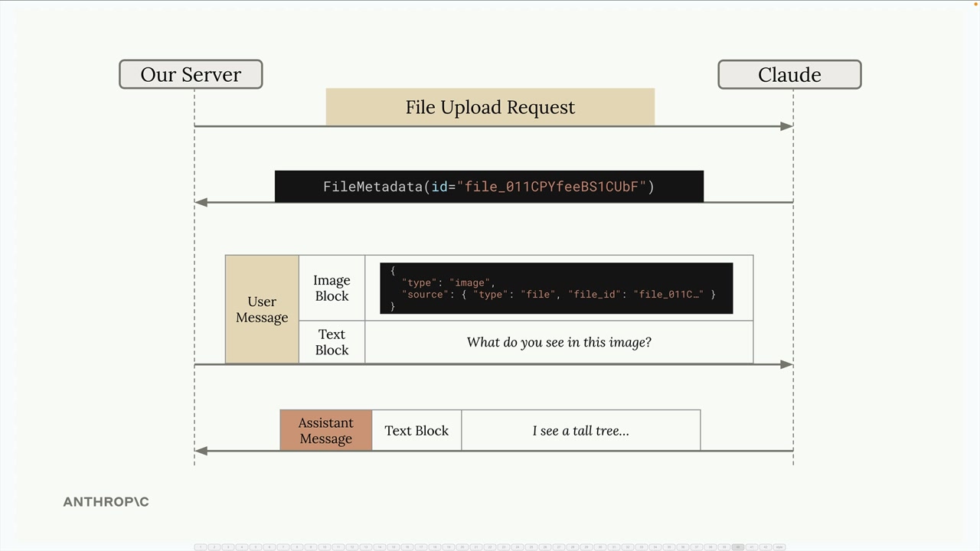This screenshot has width=980, height=551.
Task: Jump to slide 1 in navigator
Action: (x=201, y=547)
